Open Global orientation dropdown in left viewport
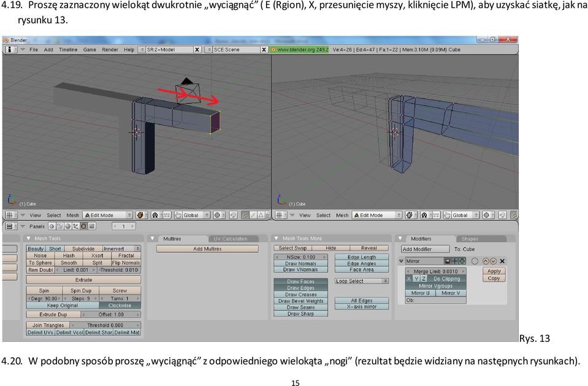Viewport: 588px width, 386px height. (196, 215)
